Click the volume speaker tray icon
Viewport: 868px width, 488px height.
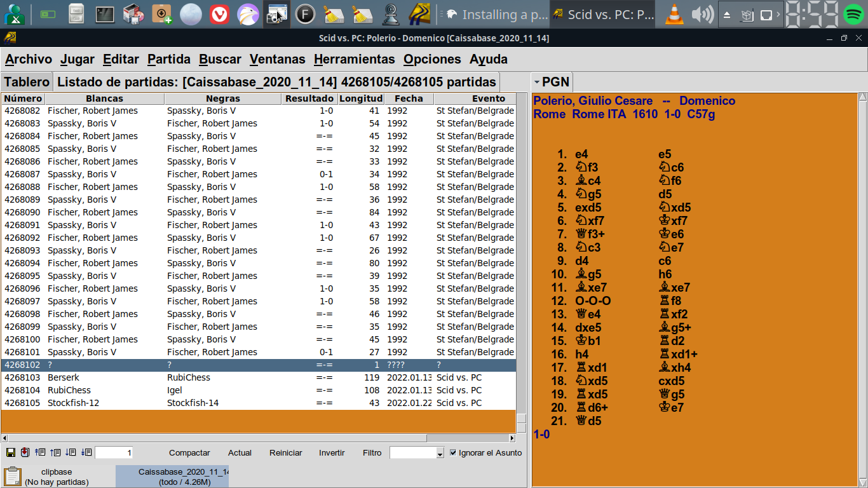[702, 14]
